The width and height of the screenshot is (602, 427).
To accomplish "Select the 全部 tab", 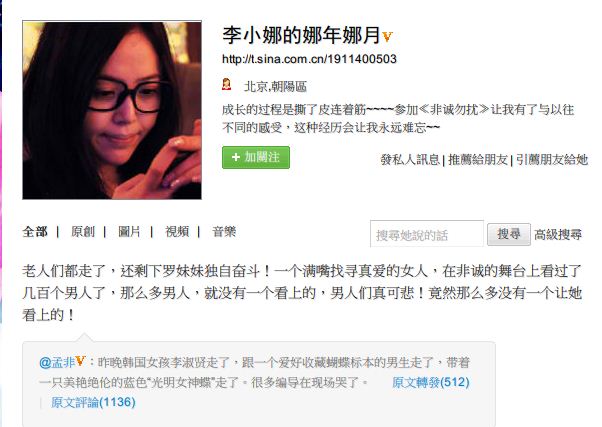I will click(x=35, y=232).
